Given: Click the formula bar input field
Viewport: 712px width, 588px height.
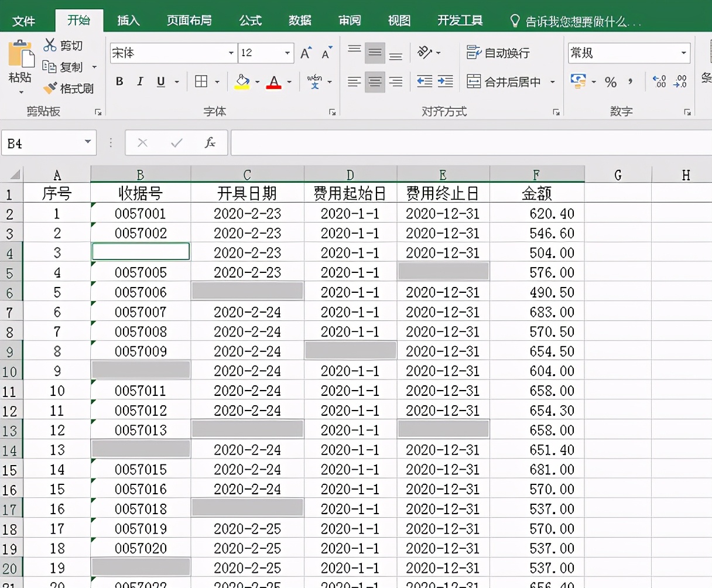Looking at the screenshot, I should 471,143.
